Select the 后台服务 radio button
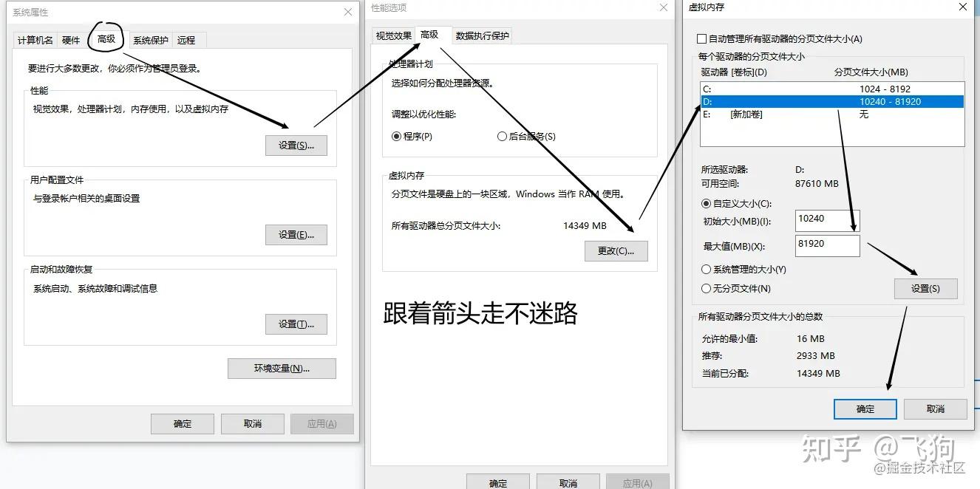980x489 pixels. [x=502, y=136]
